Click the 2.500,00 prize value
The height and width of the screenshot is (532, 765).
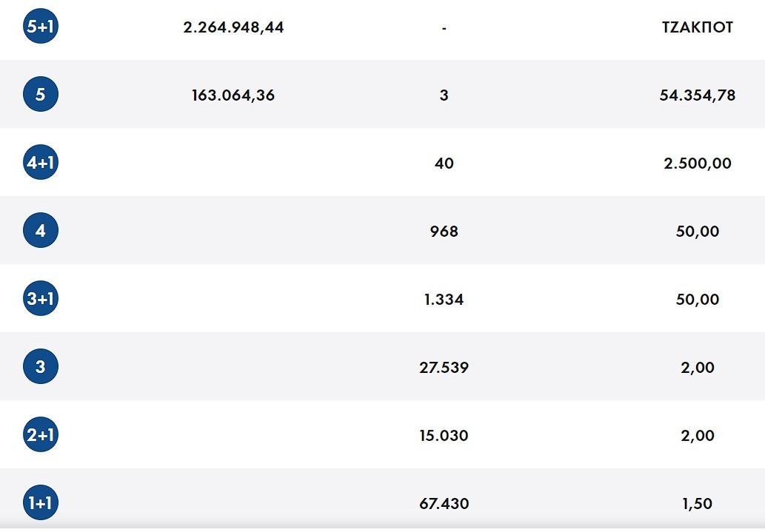[698, 163]
